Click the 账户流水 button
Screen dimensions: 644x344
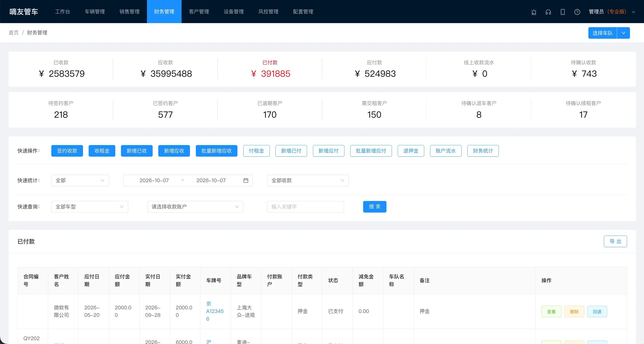[x=445, y=151]
